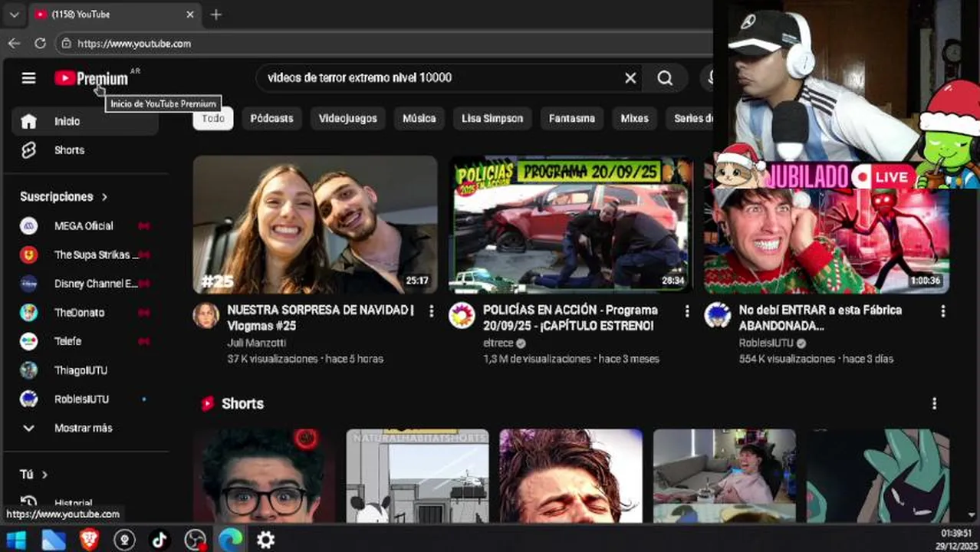
Task: Click eltrece channel avatar
Action: tap(462, 315)
